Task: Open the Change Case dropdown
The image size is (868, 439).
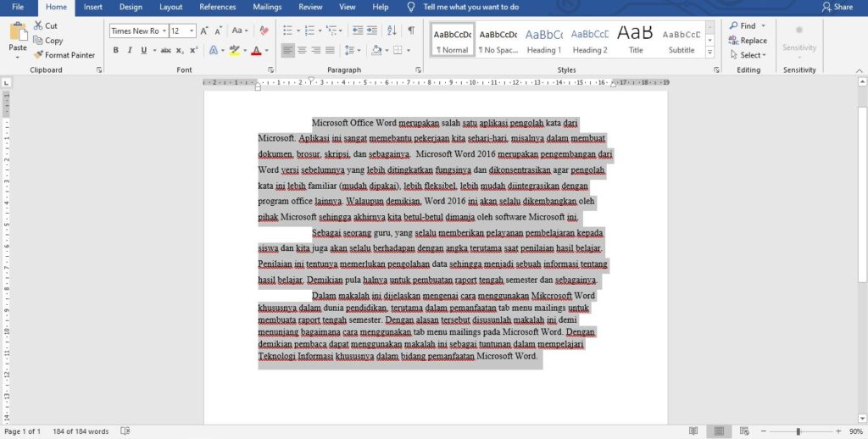Action: pyautogui.click(x=240, y=31)
